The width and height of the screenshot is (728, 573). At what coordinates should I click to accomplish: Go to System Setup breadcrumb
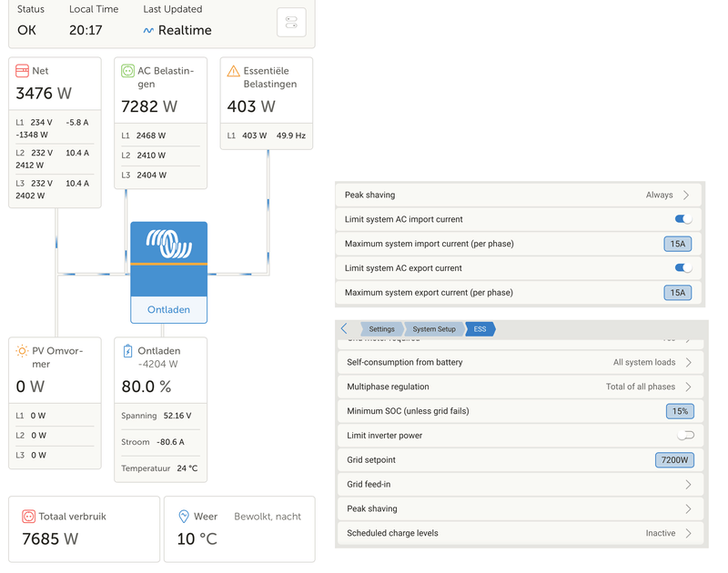tap(433, 329)
